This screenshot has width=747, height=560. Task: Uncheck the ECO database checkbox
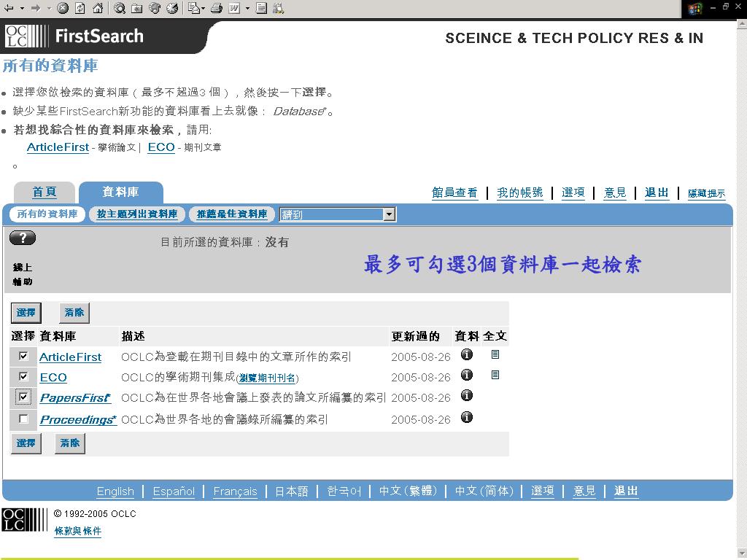23,376
